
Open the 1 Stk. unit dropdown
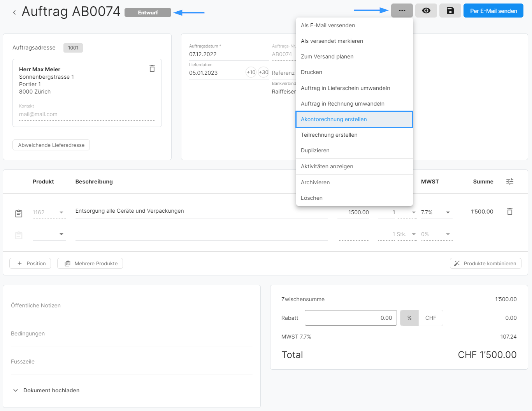[x=414, y=234]
